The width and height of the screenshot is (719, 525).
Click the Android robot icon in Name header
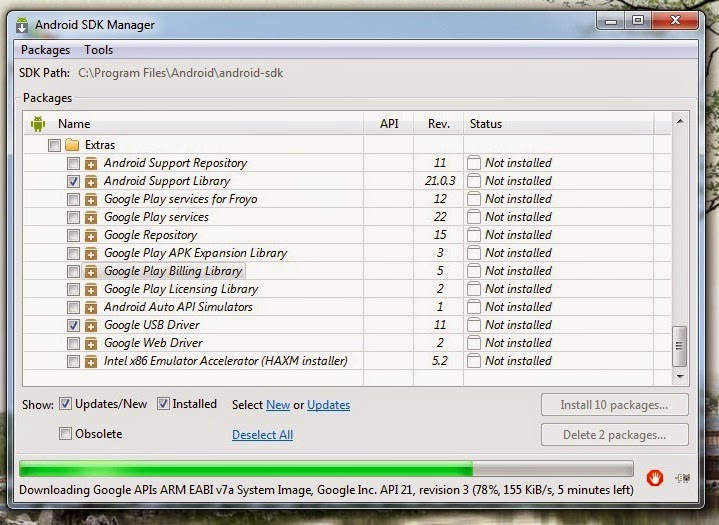(x=38, y=124)
